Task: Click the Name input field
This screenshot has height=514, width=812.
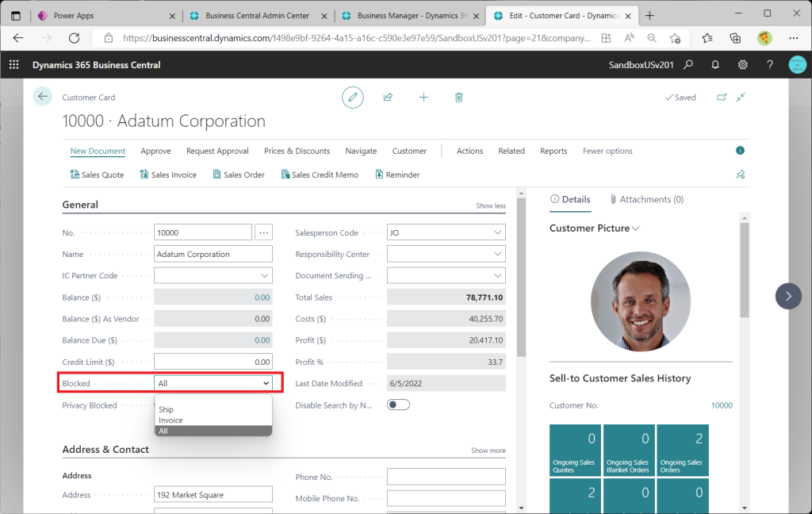Action: 213,254
